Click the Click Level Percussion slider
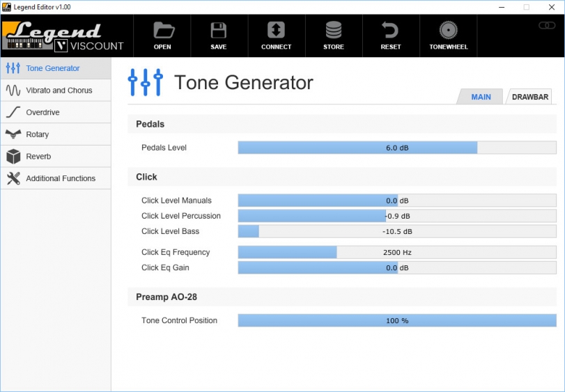Image resolution: width=565 pixels, height=392 pixels. 397,216
